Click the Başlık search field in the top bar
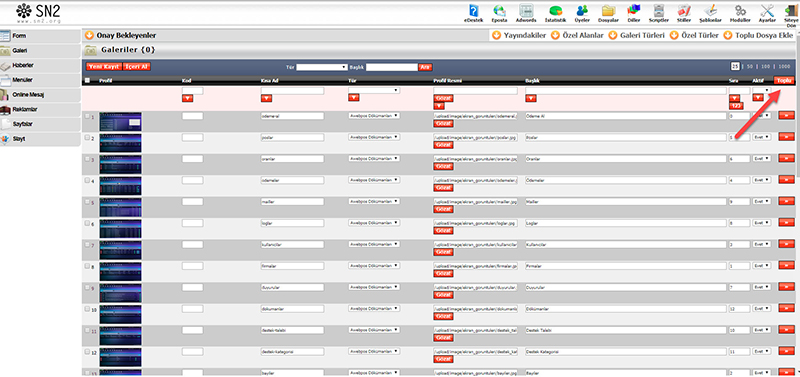The width and height of the screenshot is (800, 377). click(391, 67)
